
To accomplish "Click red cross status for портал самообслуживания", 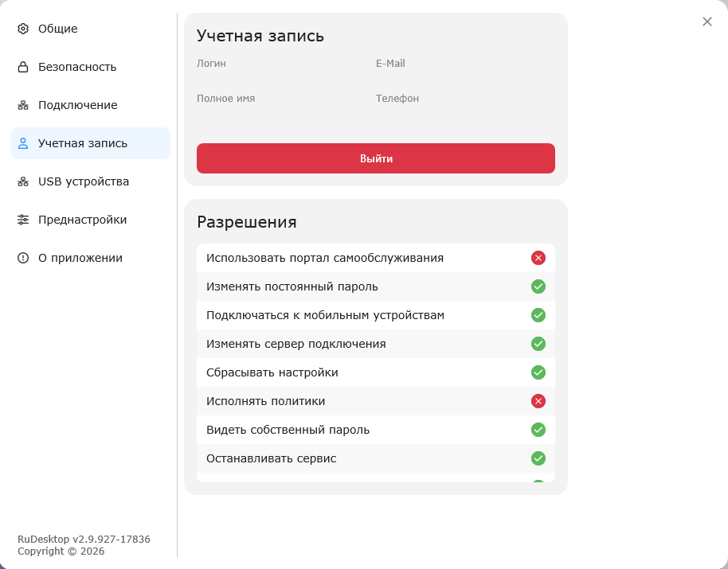I will 538,258.
